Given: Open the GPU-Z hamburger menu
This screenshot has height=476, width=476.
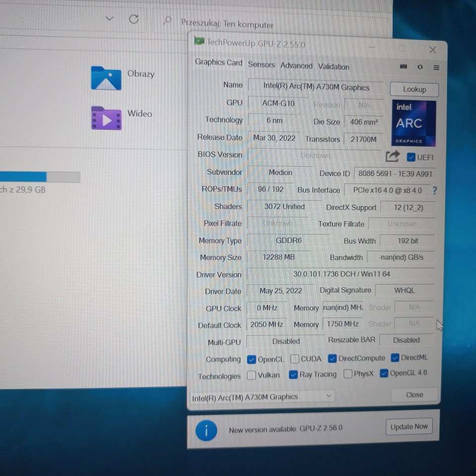Looking at the screenshot, I should (x=436, y=67).
